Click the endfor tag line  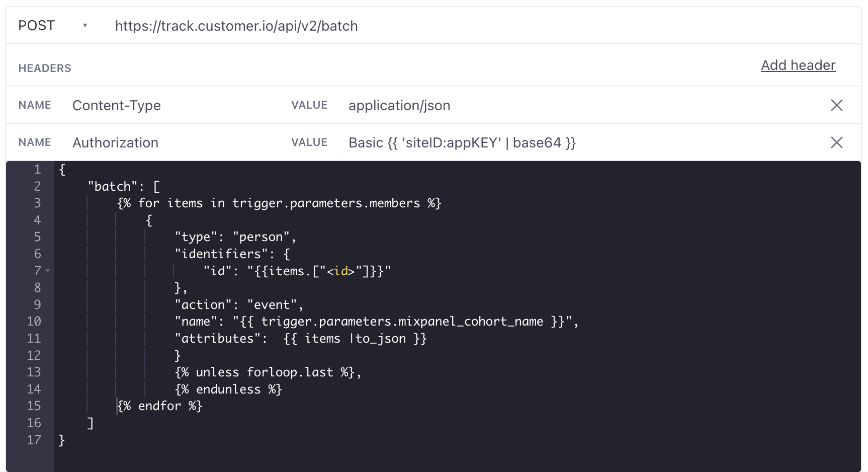coord(159,406)
